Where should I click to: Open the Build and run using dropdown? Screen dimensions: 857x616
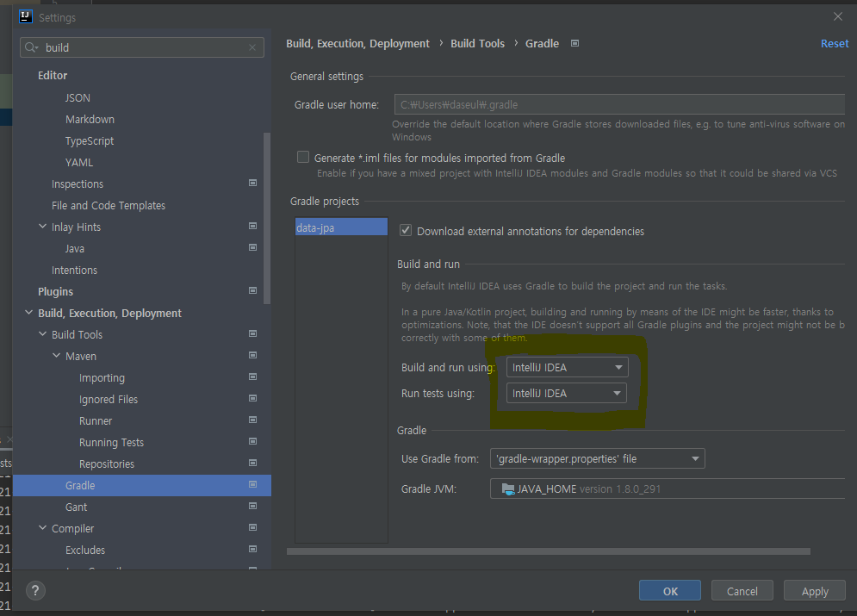568,367
